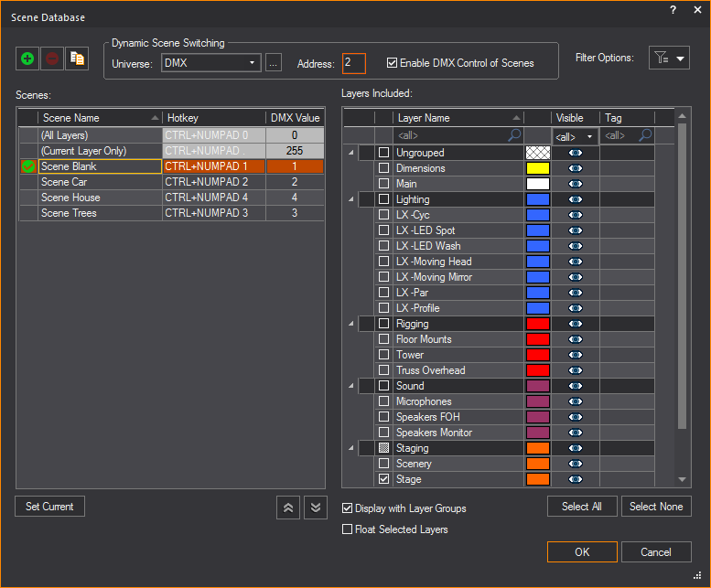
Task: Toggle visibility eye for LX -Cyc layer
Action: pos(576,215)
